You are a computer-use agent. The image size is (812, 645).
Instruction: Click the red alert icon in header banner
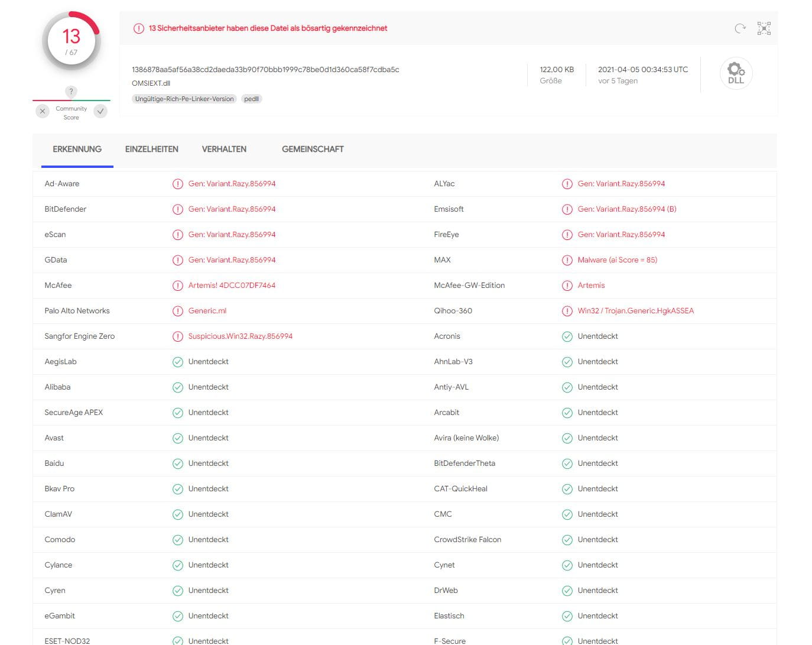click(138, 28)
